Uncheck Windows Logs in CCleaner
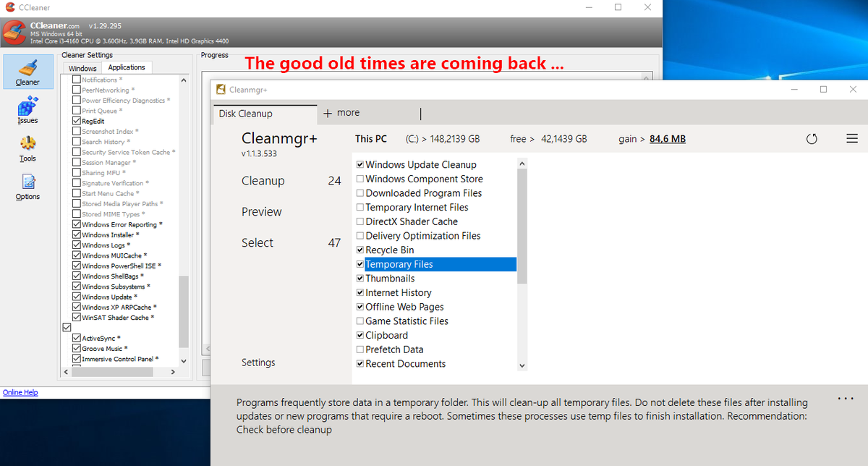This screenshot has height=466, width=868. 77,245
